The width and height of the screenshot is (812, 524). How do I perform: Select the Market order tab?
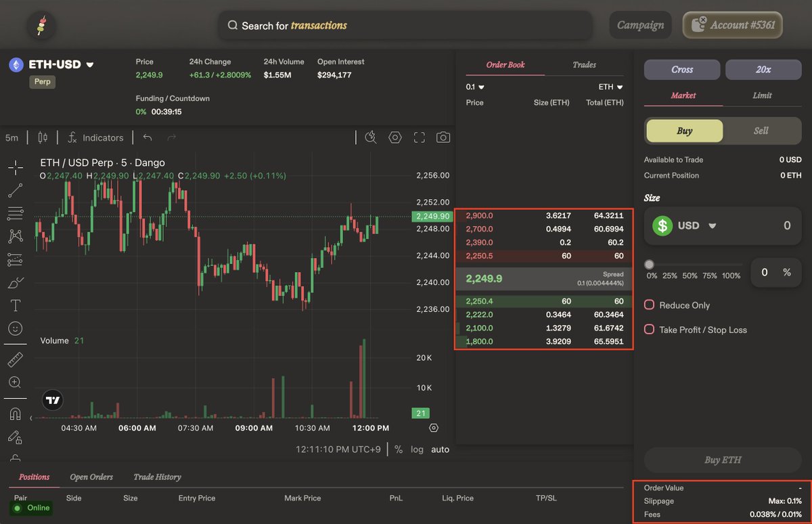(x=683, y=95)
